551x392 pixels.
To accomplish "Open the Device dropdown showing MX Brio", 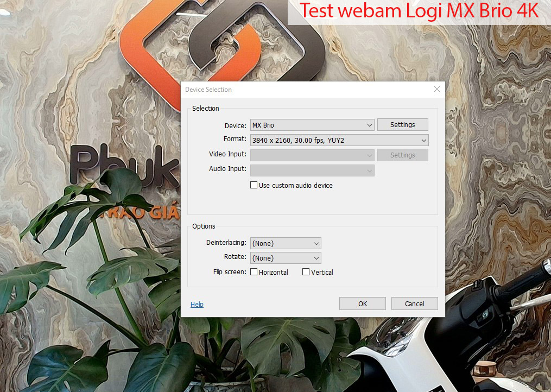I will [312, 125].
